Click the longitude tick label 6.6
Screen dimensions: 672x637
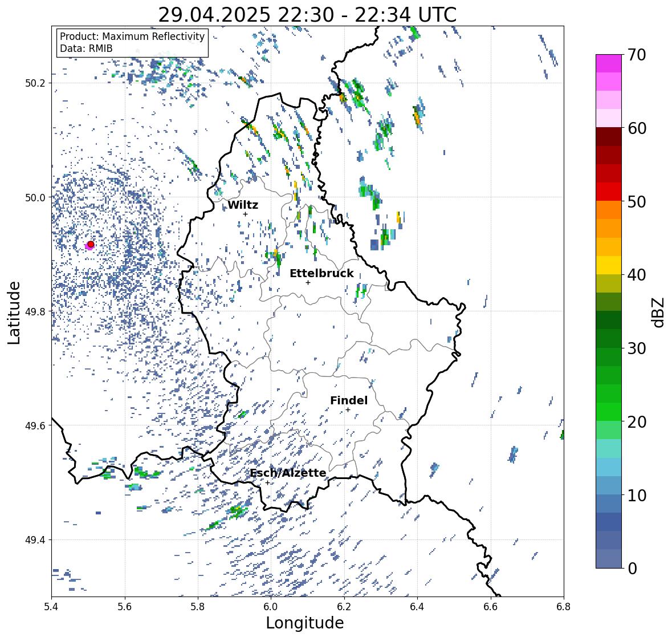pos(491,606)
